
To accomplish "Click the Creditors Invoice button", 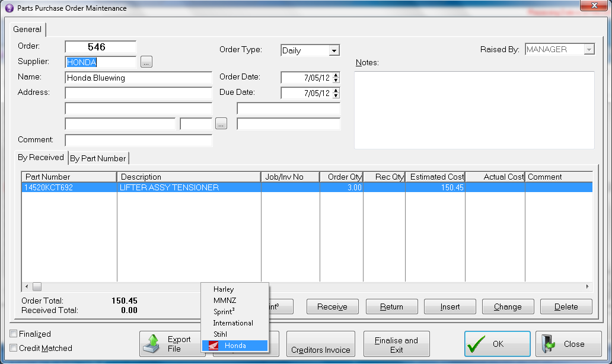I will tap(321, 344).
